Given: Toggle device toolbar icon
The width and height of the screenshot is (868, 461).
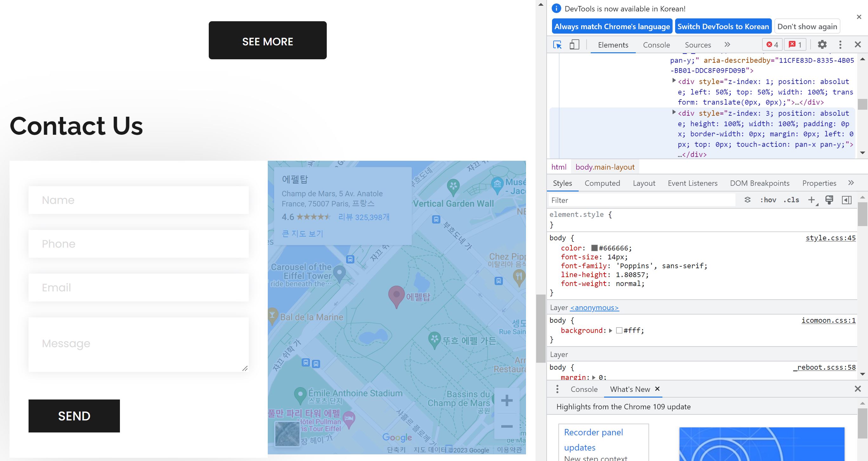Looking at the screenshot, I should point(574,45).
